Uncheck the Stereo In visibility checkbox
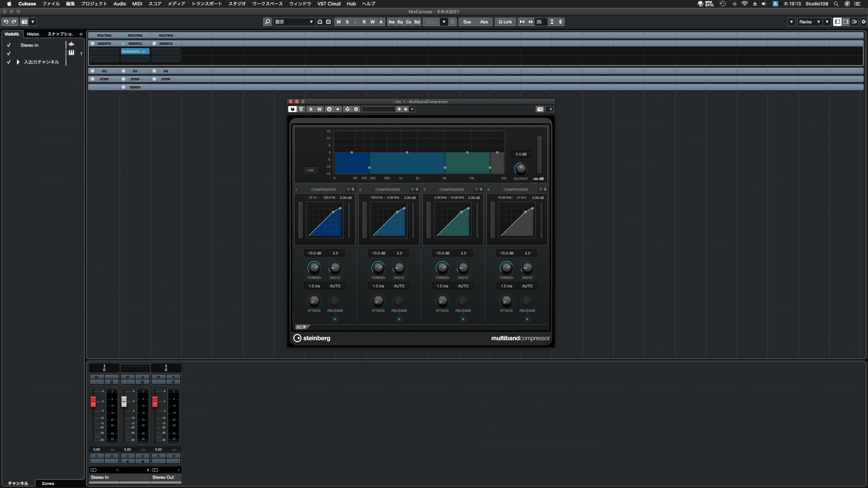The image size is (868, 488). tap(8, 45)
